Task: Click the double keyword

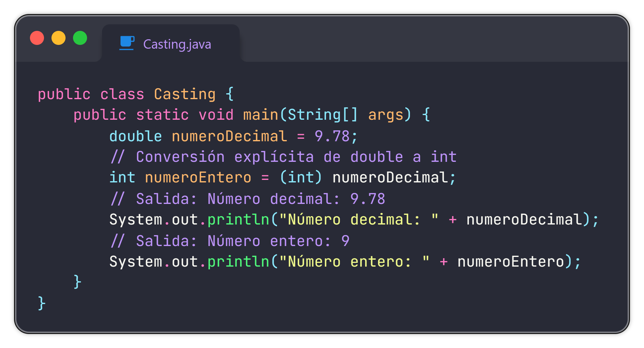Action: click(x=136, y=136)
